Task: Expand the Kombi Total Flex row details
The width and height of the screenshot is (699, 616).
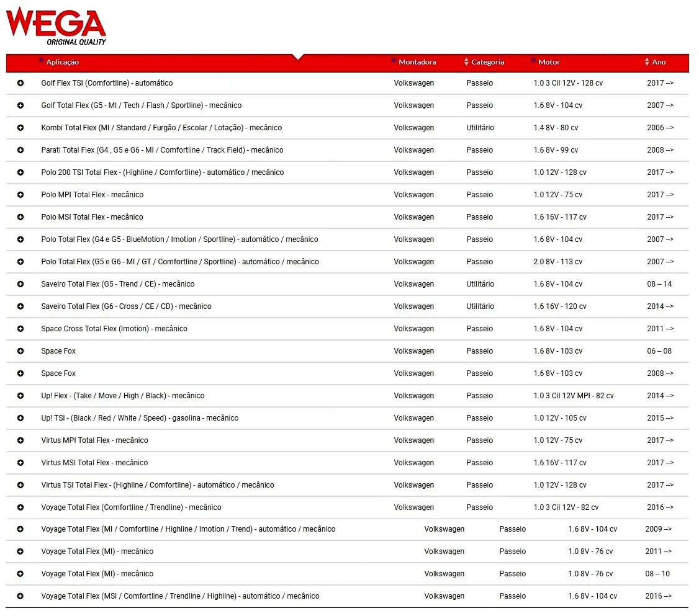Action: click(20, 128)
